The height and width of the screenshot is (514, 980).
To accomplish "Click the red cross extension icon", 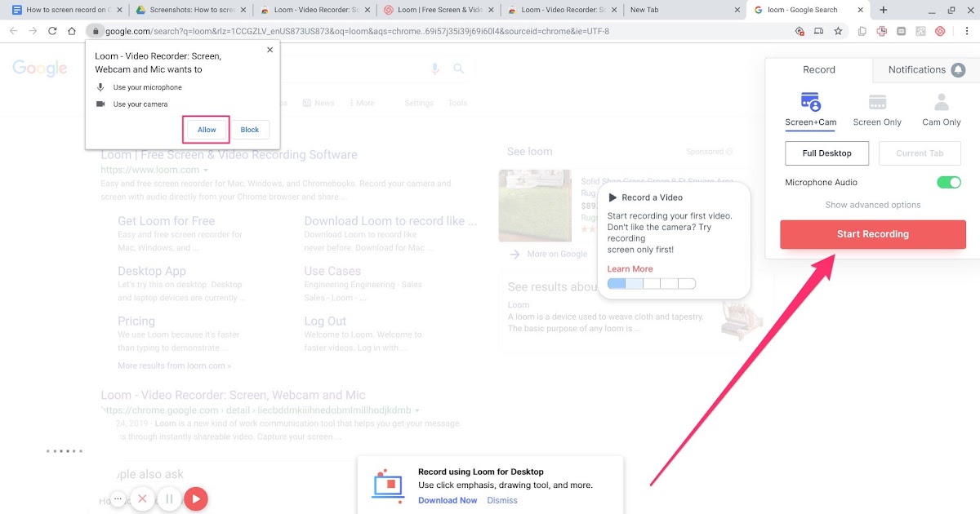I will coord(882,31).
